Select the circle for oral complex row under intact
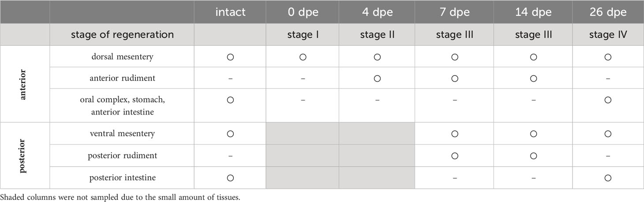The image size is (644, 202). click(x=230, y=100)
